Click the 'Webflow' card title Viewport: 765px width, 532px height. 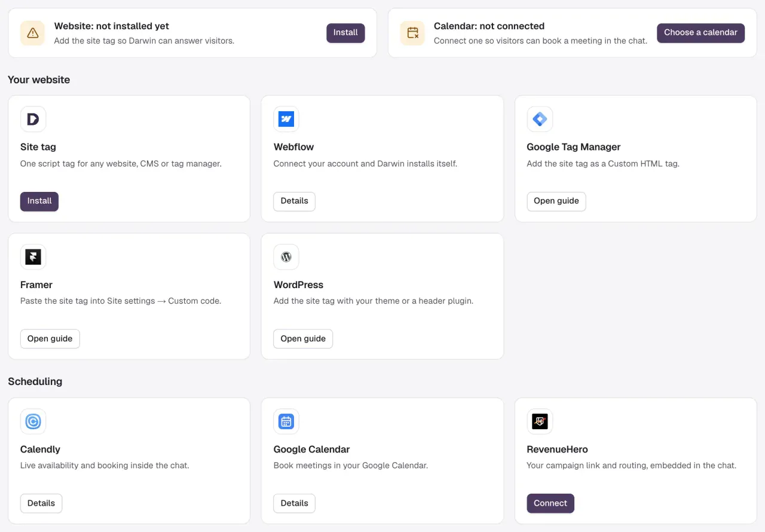coord(293,147)
